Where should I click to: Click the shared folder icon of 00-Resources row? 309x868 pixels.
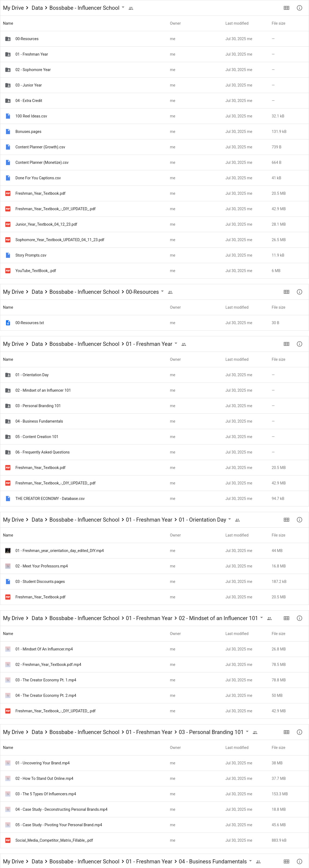click(8, 39)
